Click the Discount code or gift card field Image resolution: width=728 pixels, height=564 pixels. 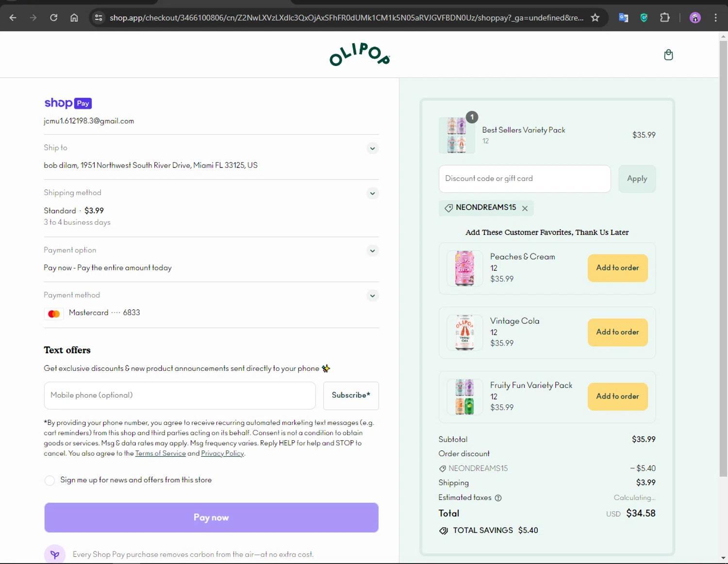tap(525, 179)
